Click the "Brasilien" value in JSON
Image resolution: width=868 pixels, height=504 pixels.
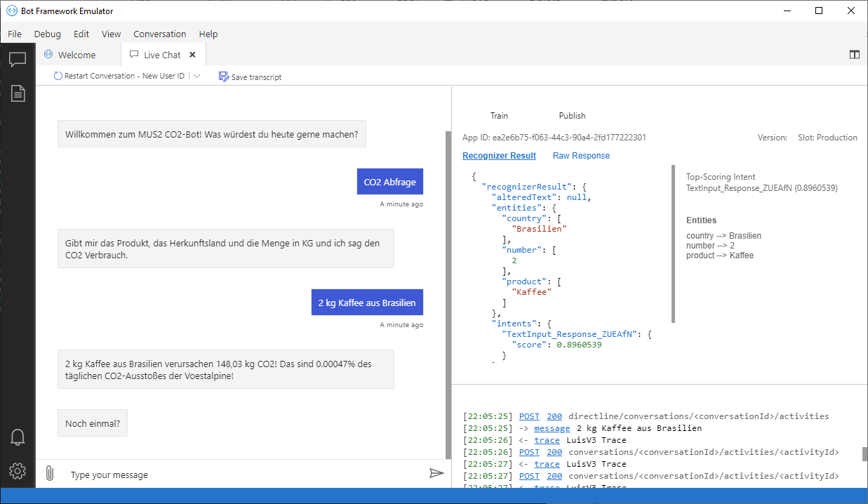click(x=540, y=229)
